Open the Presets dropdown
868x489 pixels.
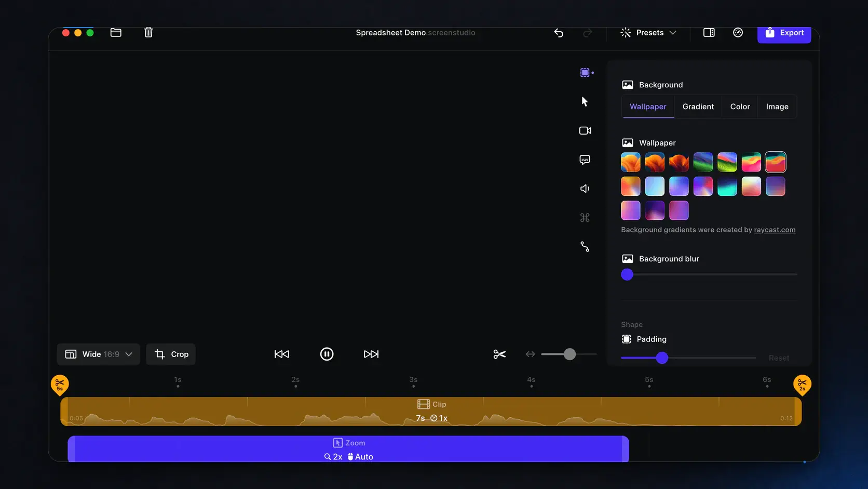[x=648, y=33]
